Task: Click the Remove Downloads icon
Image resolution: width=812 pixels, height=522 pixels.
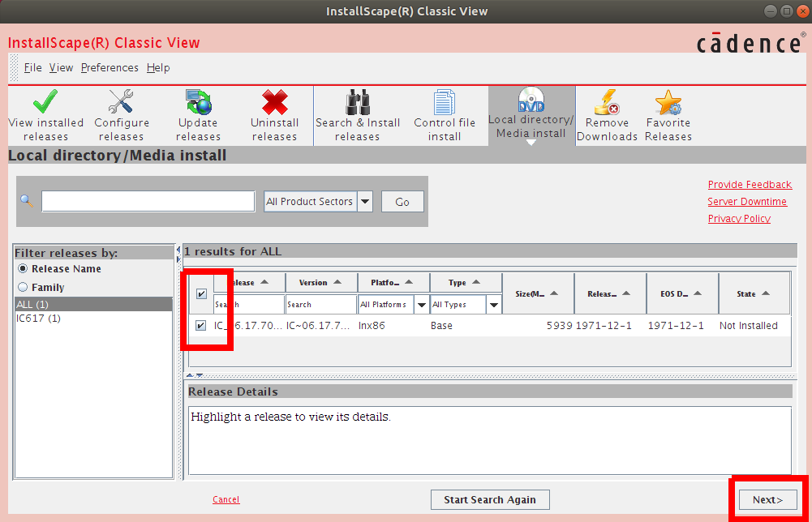Action: pos(607,113)
